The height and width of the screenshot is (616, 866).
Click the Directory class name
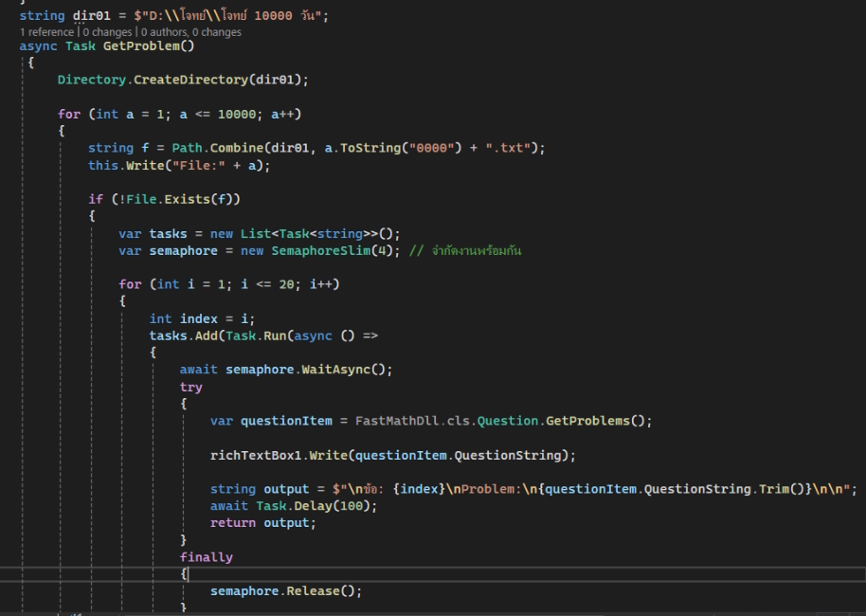(92, 80)
